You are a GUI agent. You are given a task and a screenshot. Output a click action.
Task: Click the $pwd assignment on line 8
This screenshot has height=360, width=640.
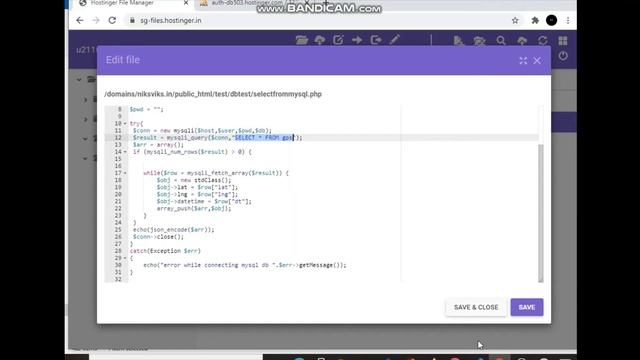point(146,109)
